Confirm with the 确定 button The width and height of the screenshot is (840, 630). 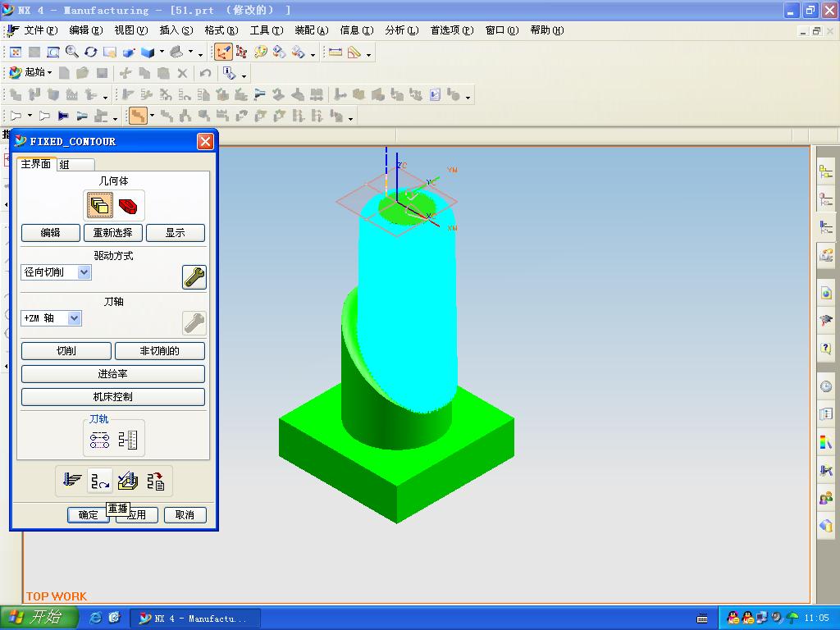click(88, 515)
